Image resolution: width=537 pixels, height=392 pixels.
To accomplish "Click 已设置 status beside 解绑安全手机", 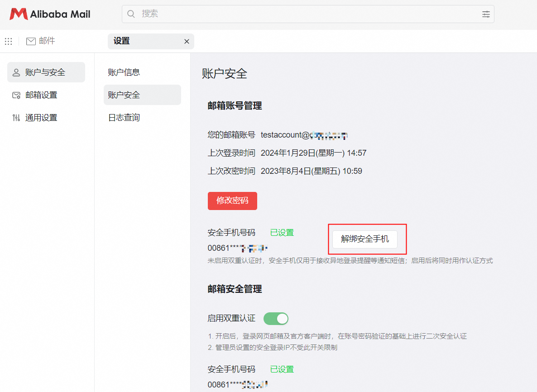I will [282, 233].
